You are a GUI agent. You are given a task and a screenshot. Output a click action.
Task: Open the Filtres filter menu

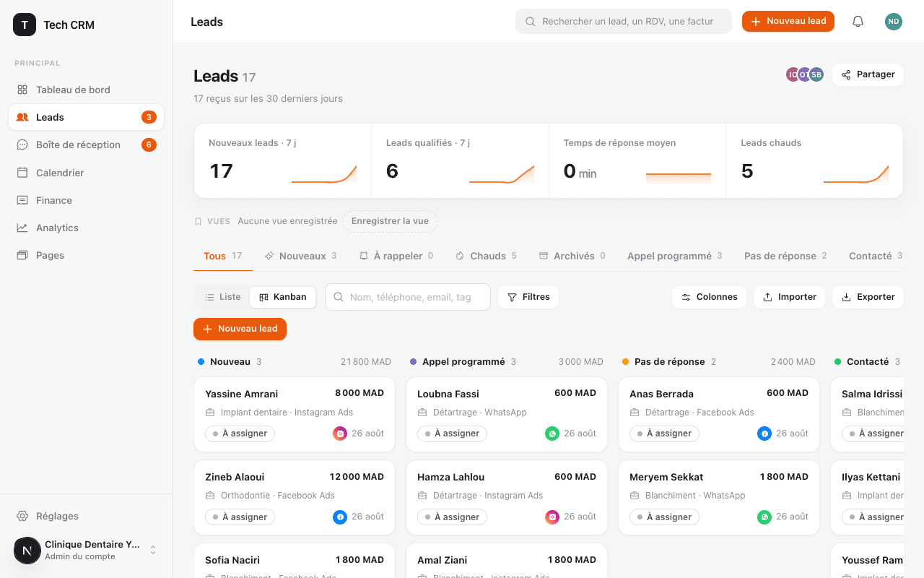coord(528,297)
